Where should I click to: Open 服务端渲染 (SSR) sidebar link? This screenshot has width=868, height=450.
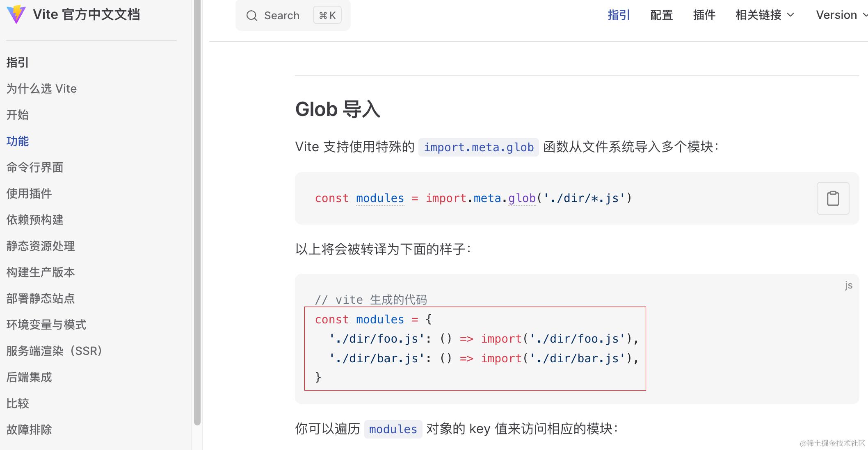(54, 351)
